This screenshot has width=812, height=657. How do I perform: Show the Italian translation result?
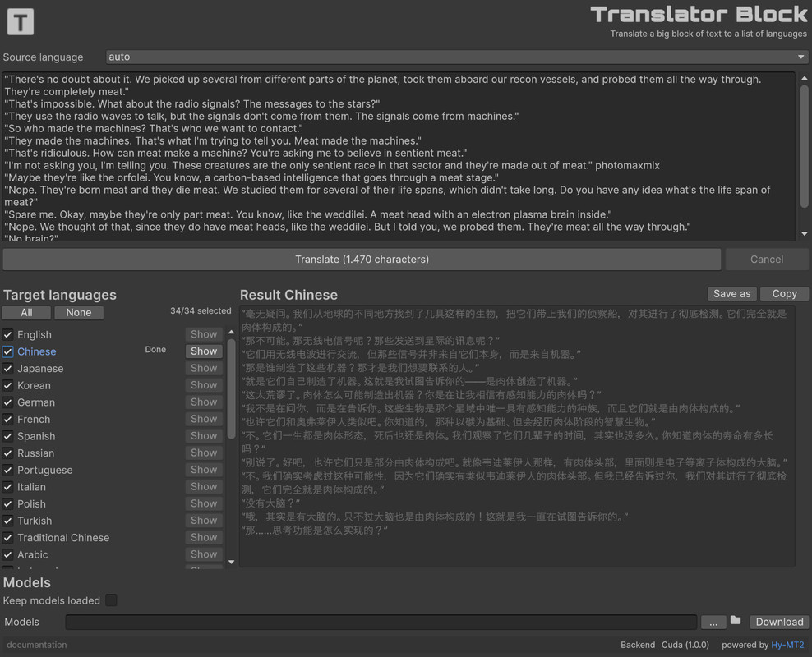point(204,486)
